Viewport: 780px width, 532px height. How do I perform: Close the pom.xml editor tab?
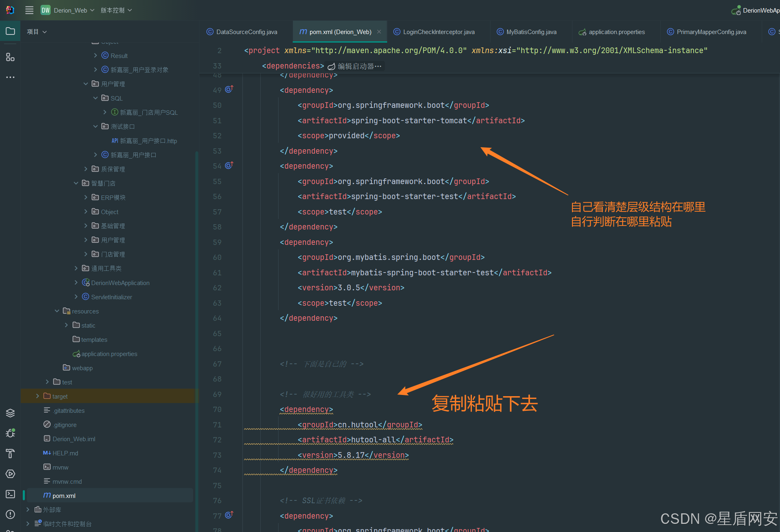(379, 32)
